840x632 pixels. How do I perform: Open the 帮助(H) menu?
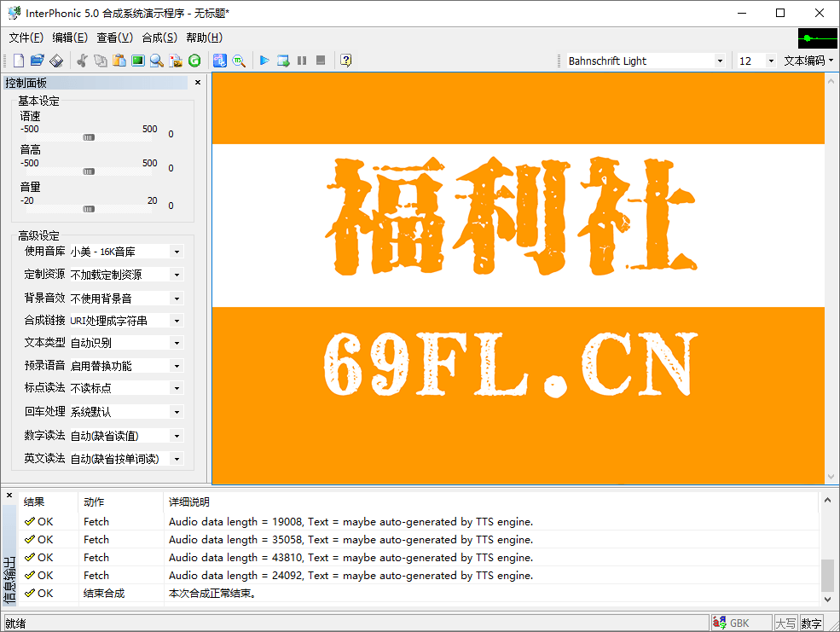tap(204, 38)
